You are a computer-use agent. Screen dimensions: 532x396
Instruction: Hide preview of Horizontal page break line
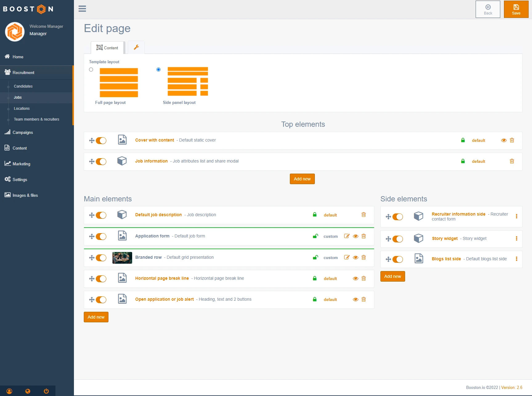pos(355,278)
